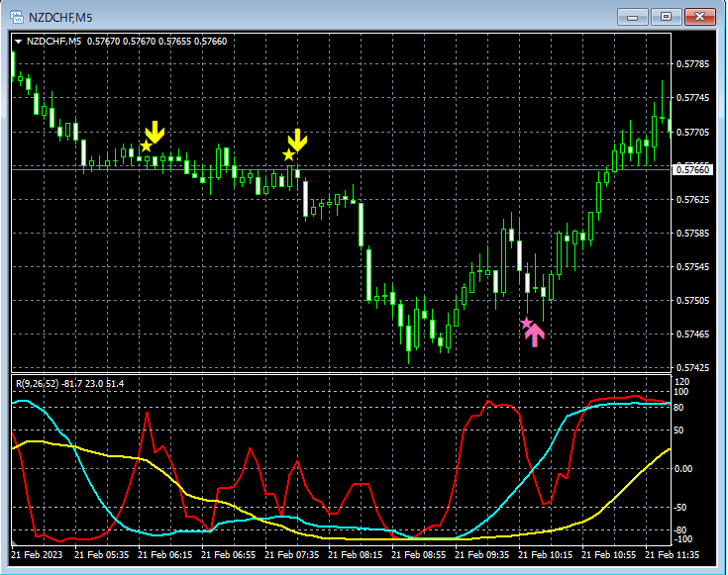Screen dimensions: 728x575
Task: Click the first yellow down arrow sell signal
Action: pyautogui.click(x=155, y=133)
